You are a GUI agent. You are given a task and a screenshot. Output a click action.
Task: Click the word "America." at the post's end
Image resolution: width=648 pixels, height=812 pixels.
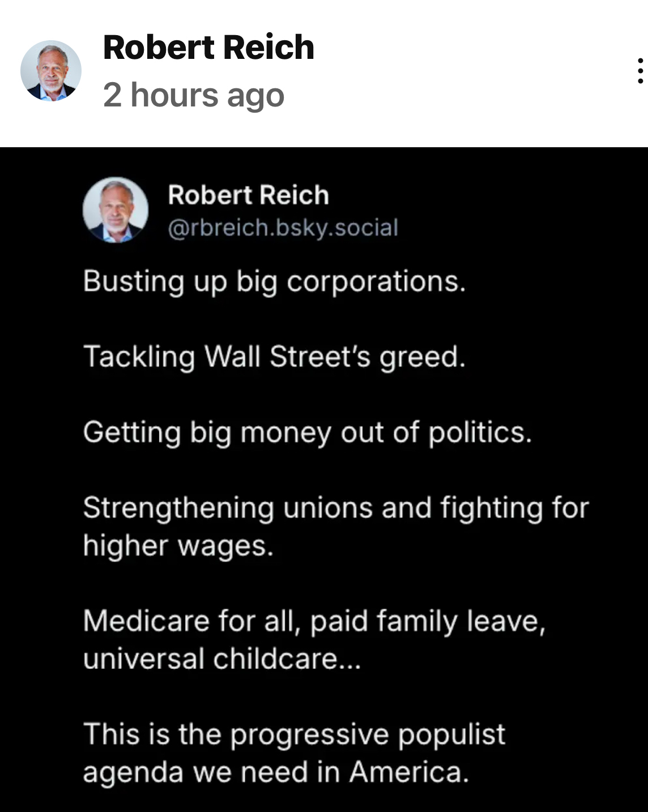pos(409,772)
